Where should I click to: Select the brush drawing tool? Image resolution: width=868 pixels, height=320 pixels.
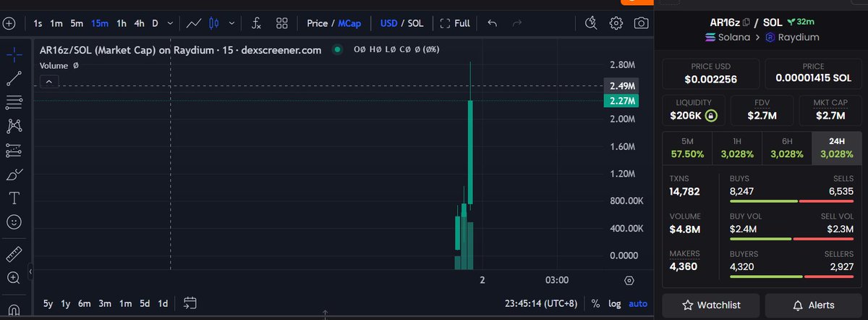pos(14,174)
